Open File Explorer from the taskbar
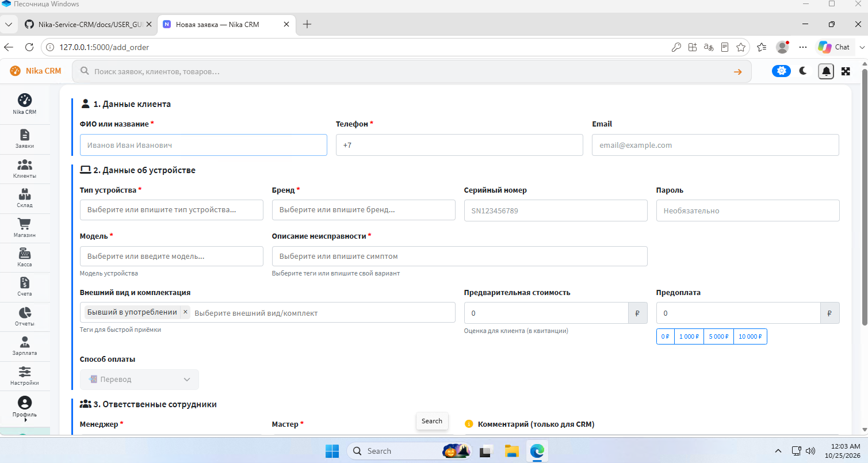868x463 pixels. [x=512, y=451]
